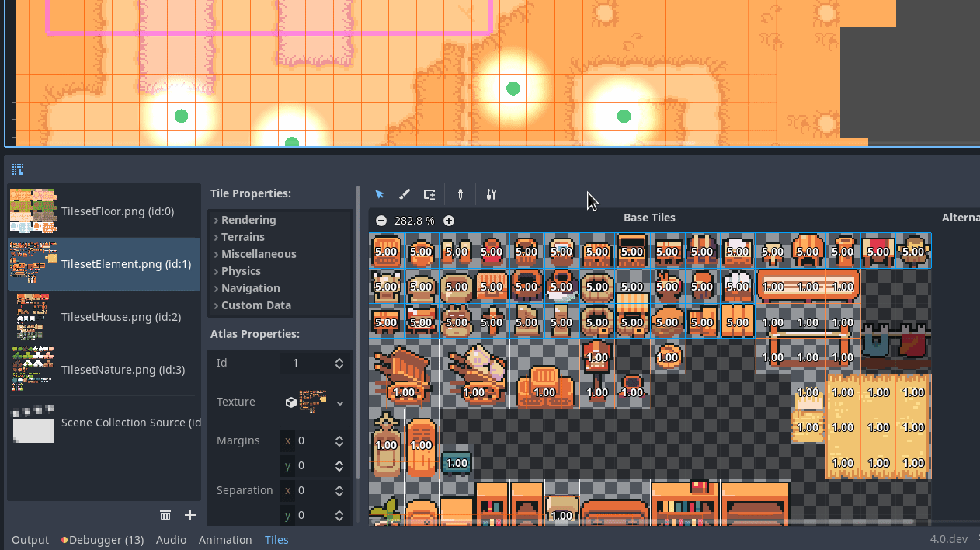This screenshot has width=980, height=550.
Task: Click the Margins x value field
Action: tap(314, 440)
